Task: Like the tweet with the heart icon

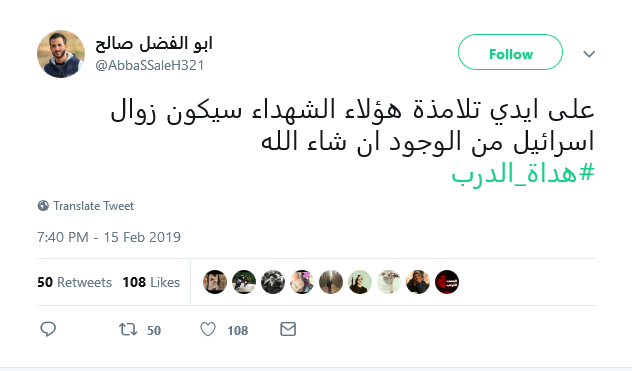Action: (208, 329)
